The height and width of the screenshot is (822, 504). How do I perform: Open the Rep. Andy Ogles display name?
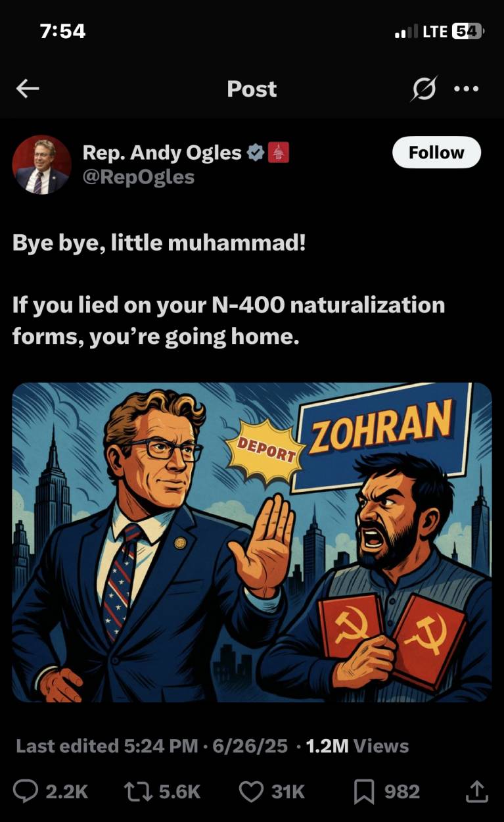click(x=162, y=153)
